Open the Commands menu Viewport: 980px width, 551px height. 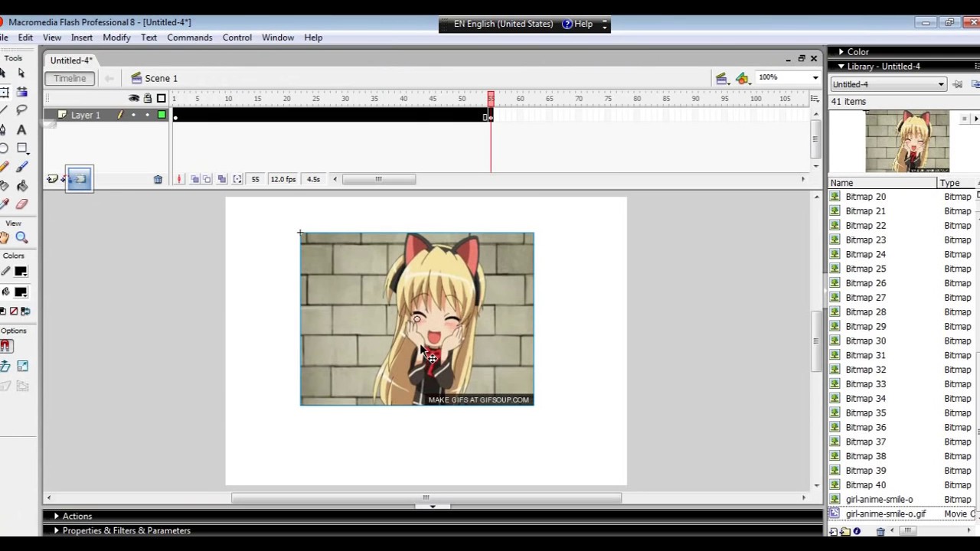coord(190,37)
